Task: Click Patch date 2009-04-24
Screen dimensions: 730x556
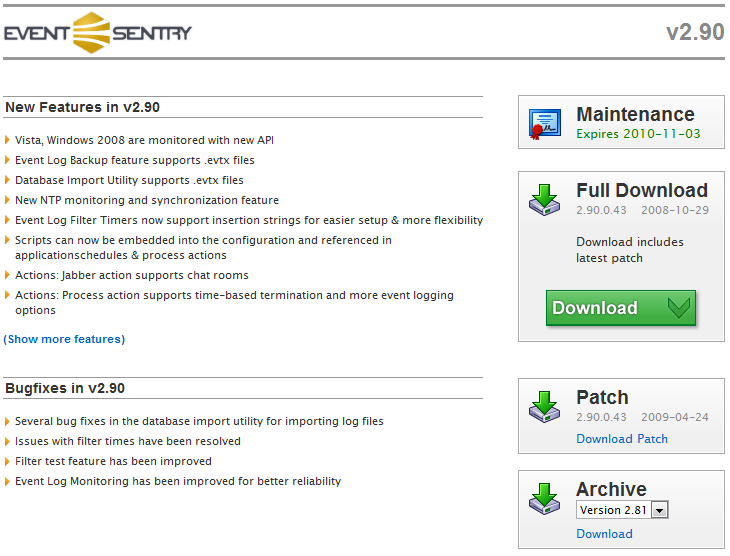Action: 675,417
